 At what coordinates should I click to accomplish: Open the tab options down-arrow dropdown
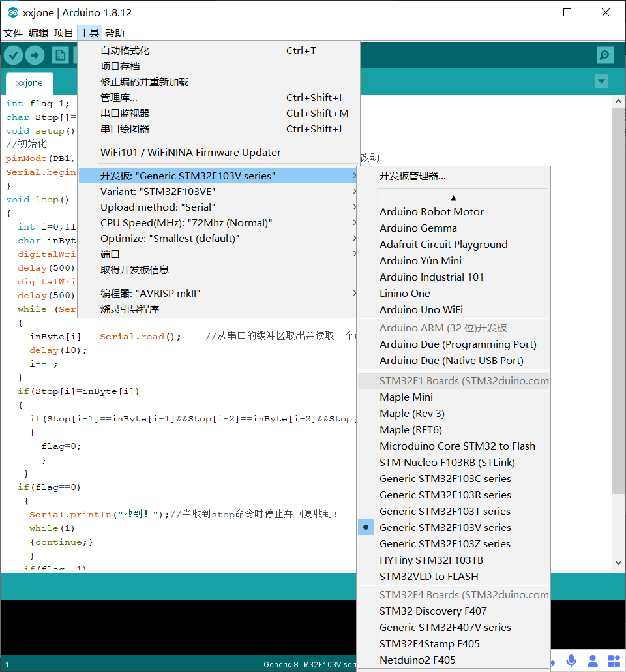(601, 82)
